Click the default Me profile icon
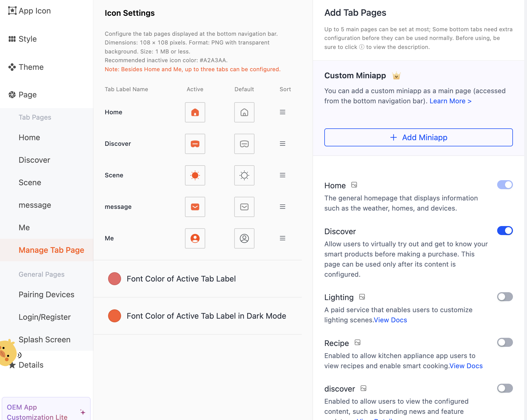Image resolution: width=527 pixels, height=420 pixels. tap(244, 238)
